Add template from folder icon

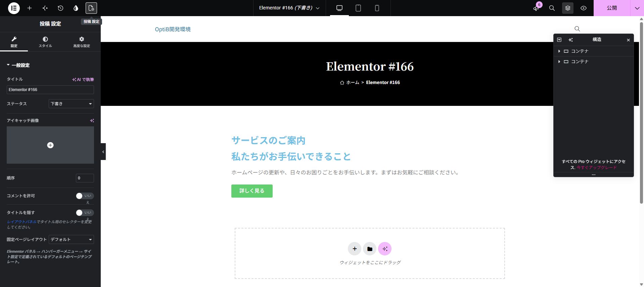(x=370, y=249)
